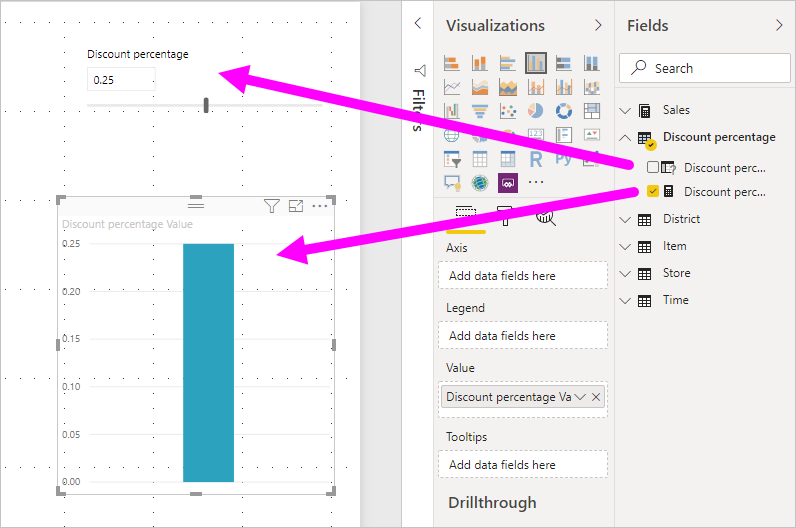Select the clustered bar chart visualization

[508, 63]
